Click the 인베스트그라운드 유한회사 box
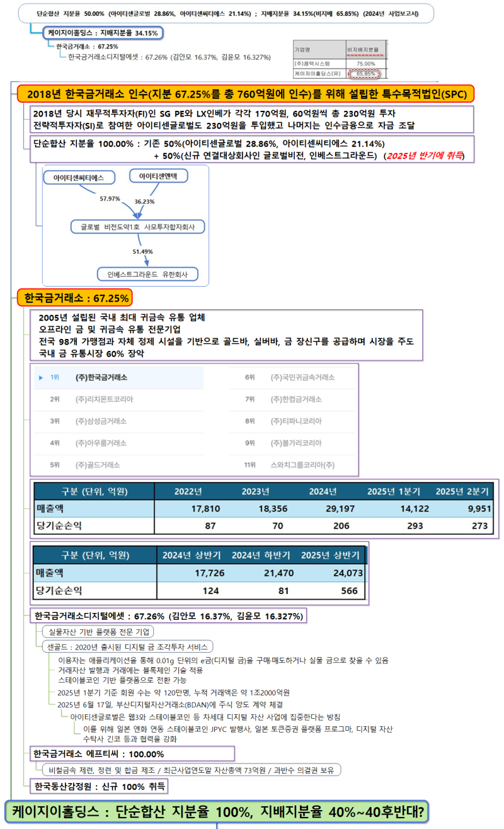504x829 pixels. pos(147,274)
